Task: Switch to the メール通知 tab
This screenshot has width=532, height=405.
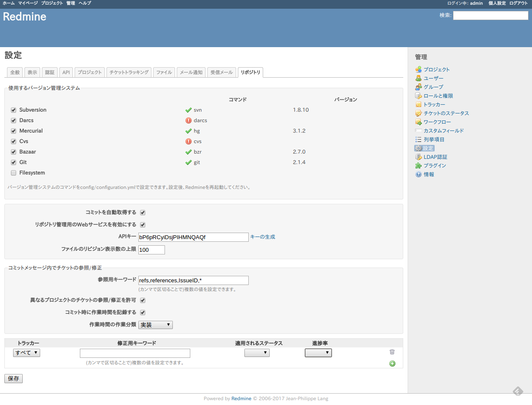Action: (x=191, y=72)
